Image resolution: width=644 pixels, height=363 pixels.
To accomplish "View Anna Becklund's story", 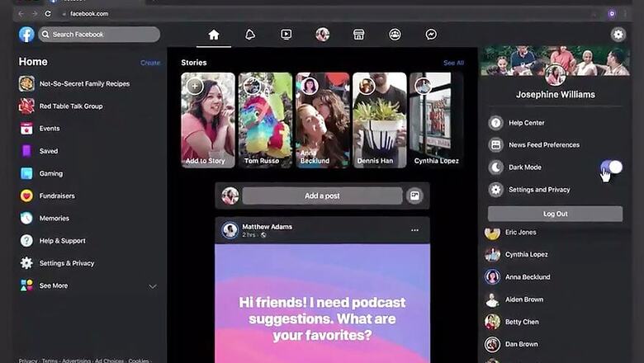I will (322, 120).
